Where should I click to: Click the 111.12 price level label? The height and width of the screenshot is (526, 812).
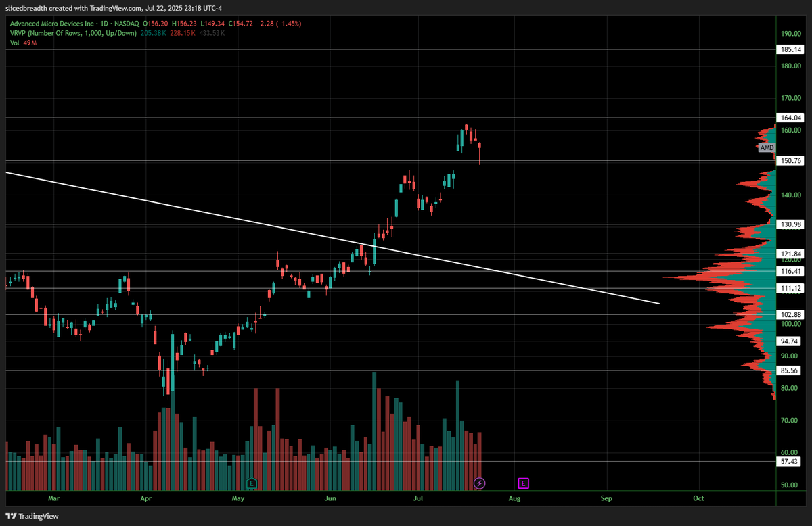pyautogui.click(x=791, y=289)
